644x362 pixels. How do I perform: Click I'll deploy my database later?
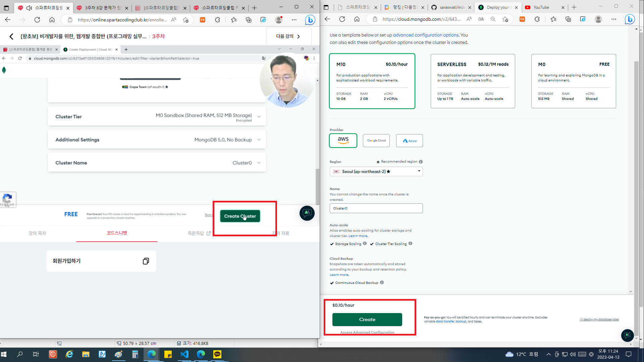pos(599,319)
